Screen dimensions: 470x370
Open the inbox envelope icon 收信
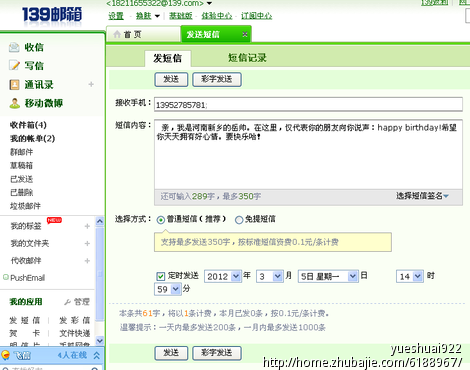pyautogui.click(x=14, y=47)
